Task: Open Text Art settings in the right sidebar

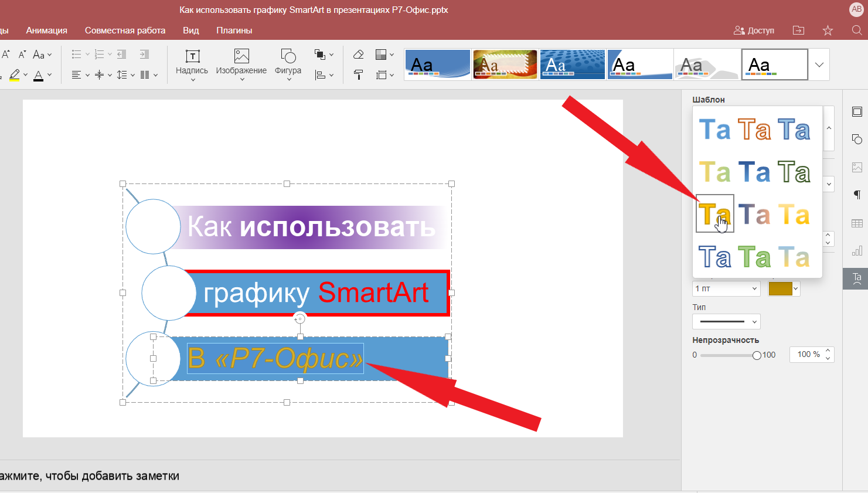Action: [x=856, y=278]
